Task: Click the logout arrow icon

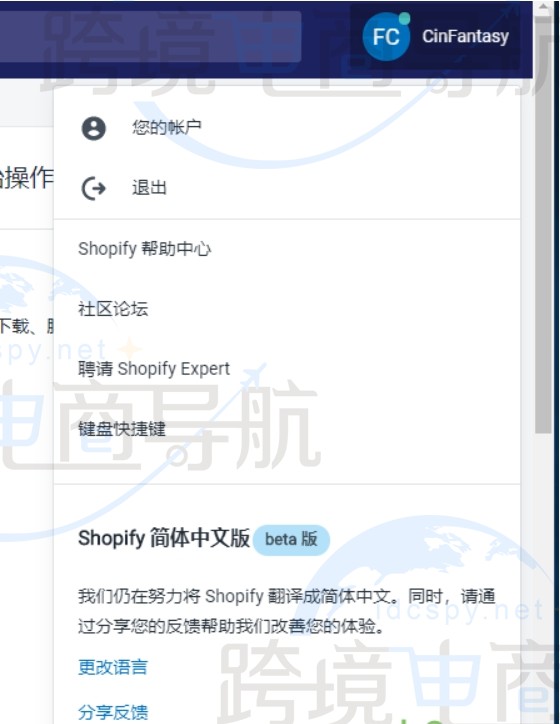Action: click(x=94, y=188)
